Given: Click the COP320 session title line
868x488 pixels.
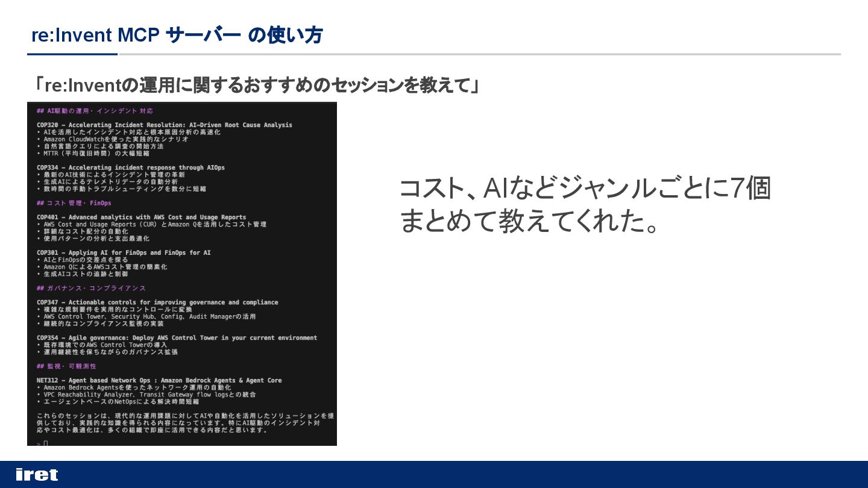Looking at the screenshot, I should [x=165, y=125].
